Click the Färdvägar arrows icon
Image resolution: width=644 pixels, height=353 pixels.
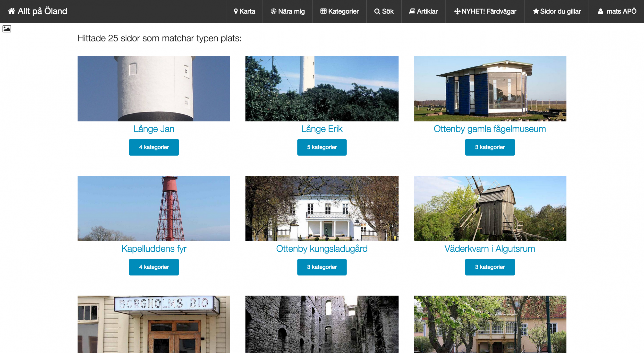click(x=457, y=11)
